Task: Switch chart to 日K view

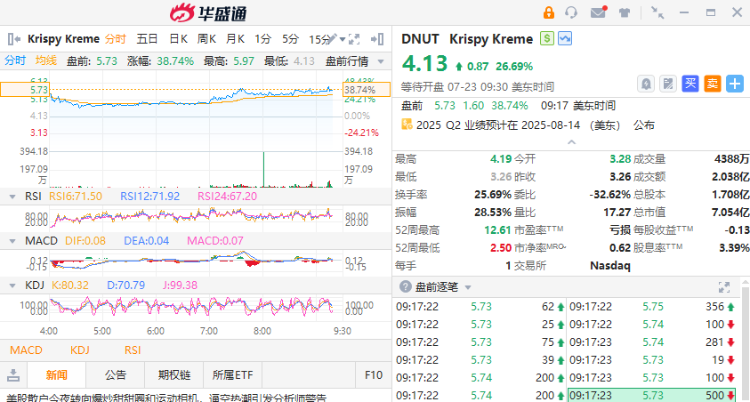Action: pos(178,39)
